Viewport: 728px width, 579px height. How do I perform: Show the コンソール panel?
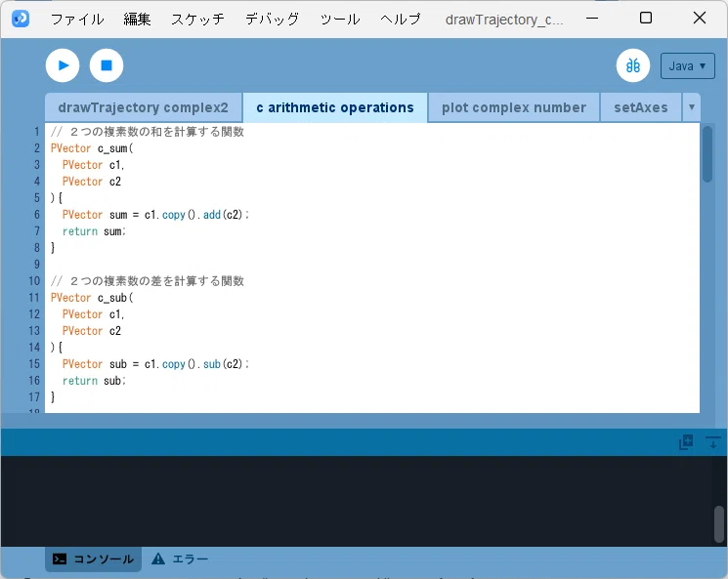(x=94, y=559)
